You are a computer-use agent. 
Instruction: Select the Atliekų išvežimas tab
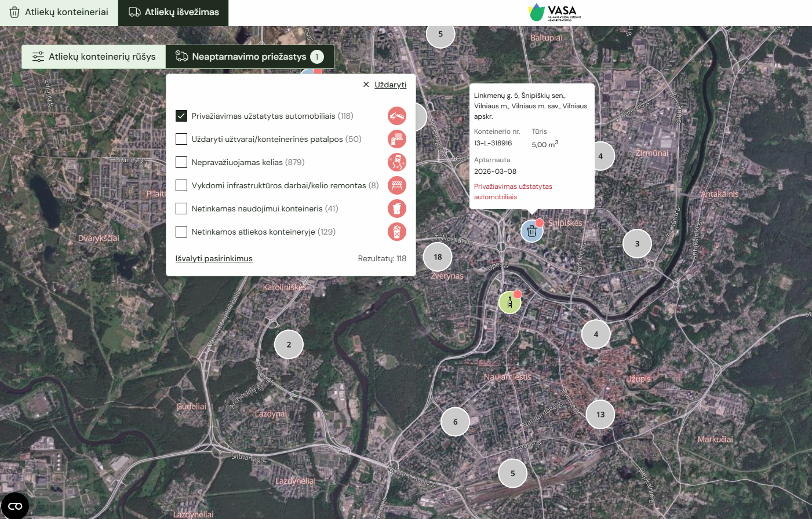tap(173, 12)
